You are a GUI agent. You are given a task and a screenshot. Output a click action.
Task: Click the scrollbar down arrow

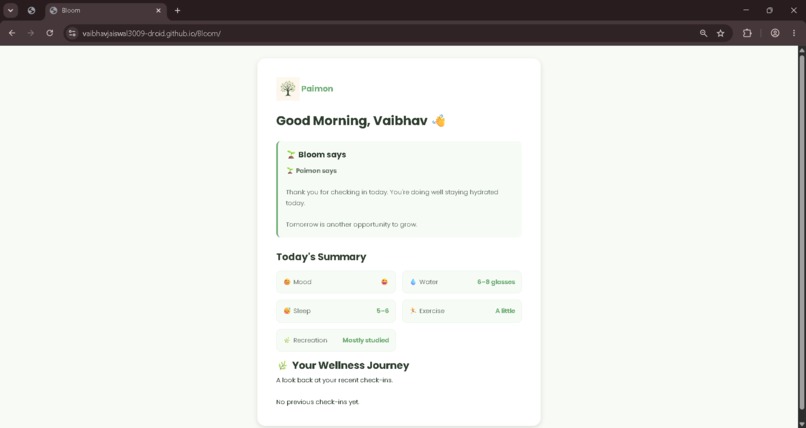(801, 424)
